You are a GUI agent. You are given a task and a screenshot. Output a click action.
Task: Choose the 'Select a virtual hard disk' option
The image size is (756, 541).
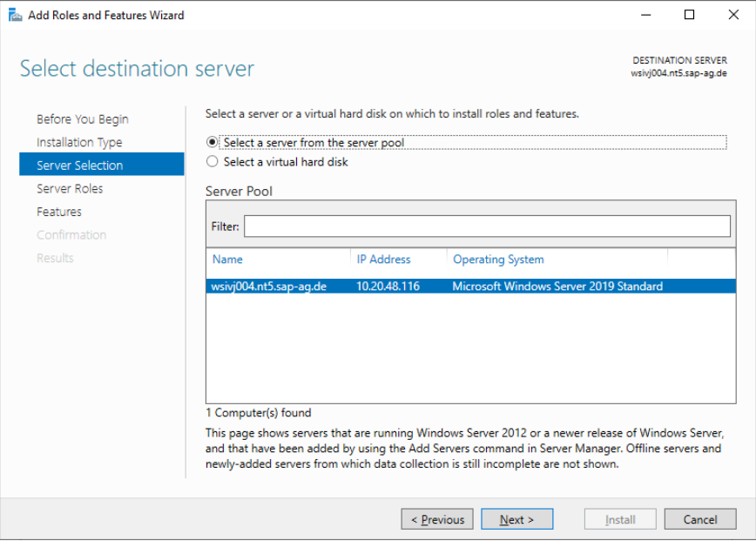click(x=212, y=161)
